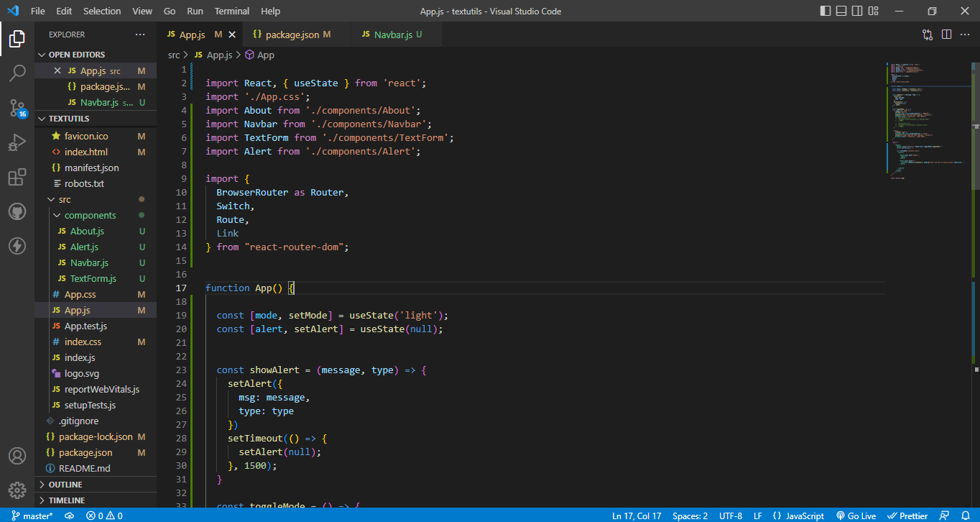980x522 pixels.
Task: Open editor More Actions ellipsis
Action: tap(965, 35)
